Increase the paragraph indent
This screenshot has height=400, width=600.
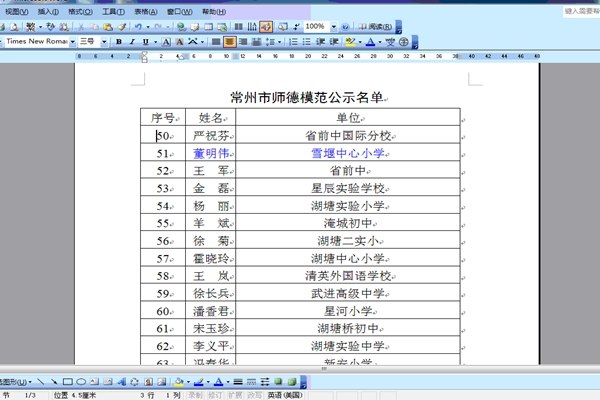(334, 42)
